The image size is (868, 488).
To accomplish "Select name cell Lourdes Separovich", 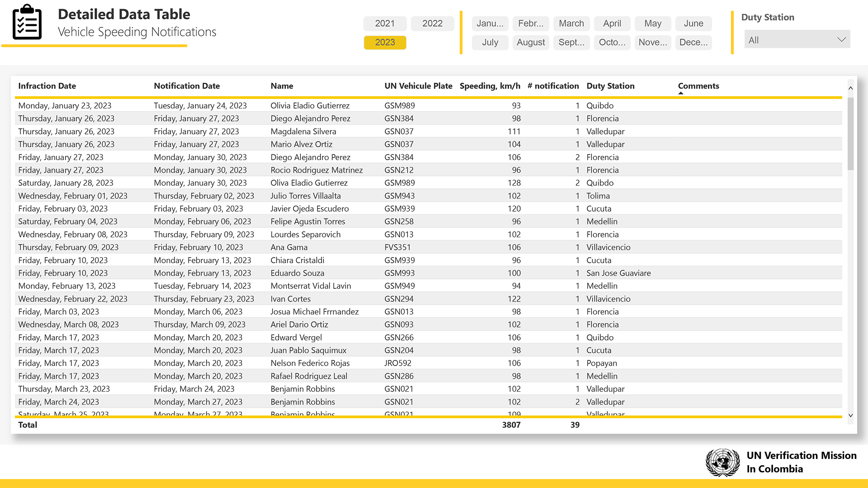I will point(306,234).
